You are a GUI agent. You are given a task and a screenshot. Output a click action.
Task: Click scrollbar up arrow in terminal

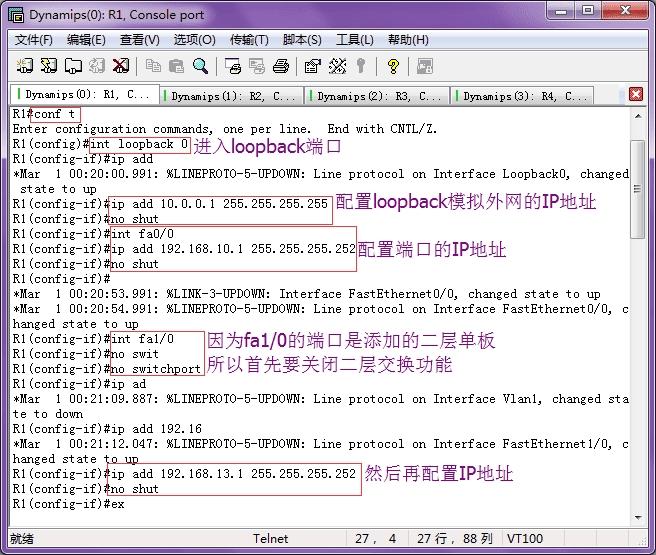[638, 116]
